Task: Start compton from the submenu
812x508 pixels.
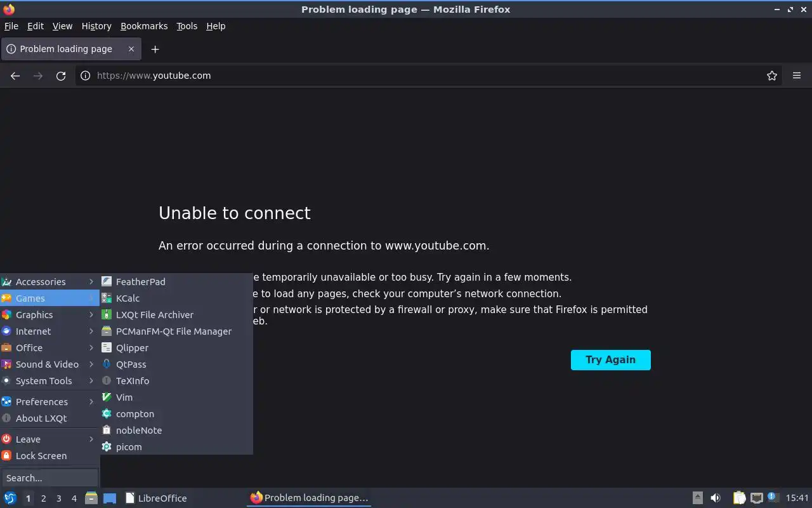Action: pos(177,413)
